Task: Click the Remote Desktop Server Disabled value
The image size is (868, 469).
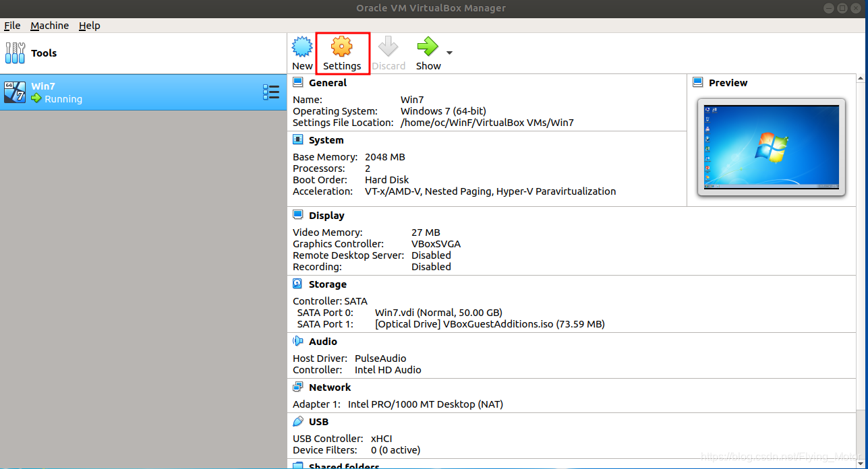Action: tap(431, 255)
